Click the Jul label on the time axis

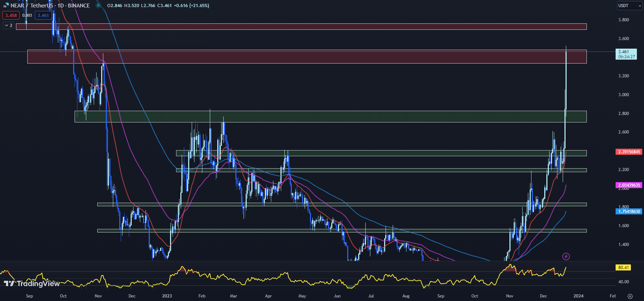[x=371, y=296]
